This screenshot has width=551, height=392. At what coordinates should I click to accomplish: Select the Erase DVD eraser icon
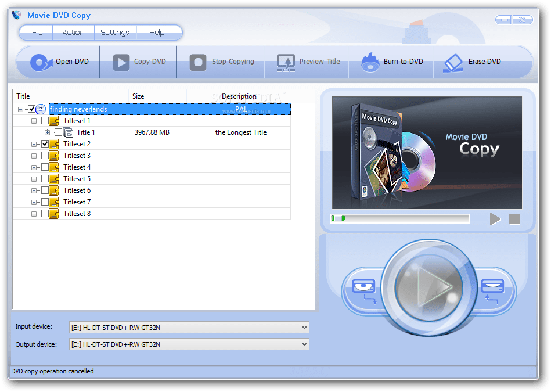pos(451,61)
